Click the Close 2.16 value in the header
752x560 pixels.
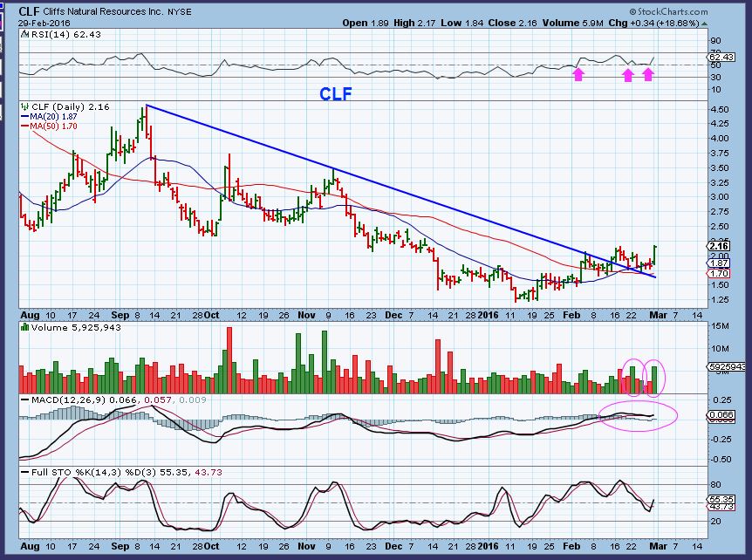tap(512, 23)
